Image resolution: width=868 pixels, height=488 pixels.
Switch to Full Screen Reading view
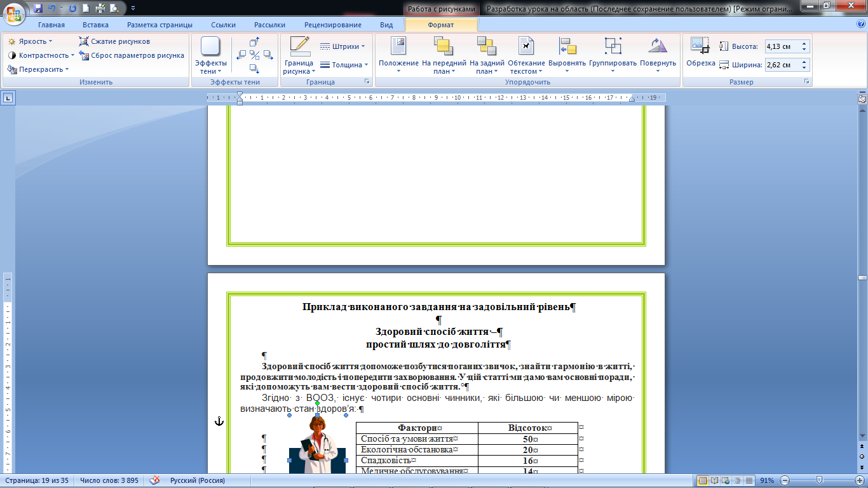tap(715, 480)
